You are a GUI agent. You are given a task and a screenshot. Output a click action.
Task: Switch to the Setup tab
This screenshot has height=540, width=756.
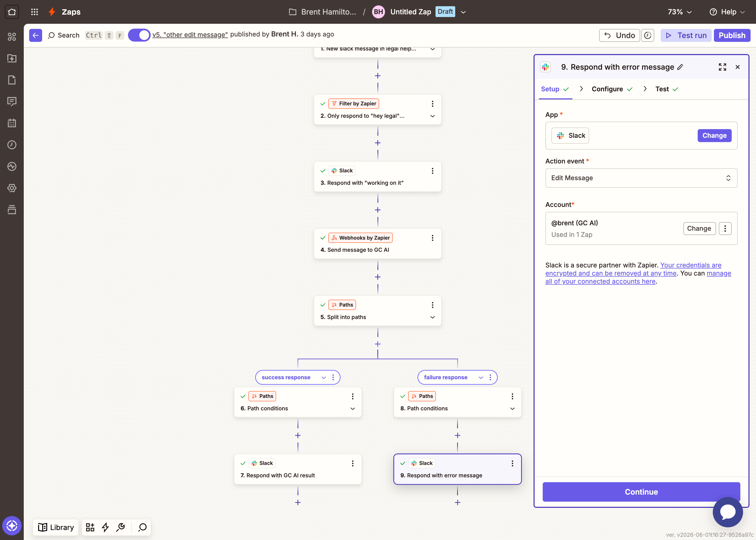[x=555, y=89]
